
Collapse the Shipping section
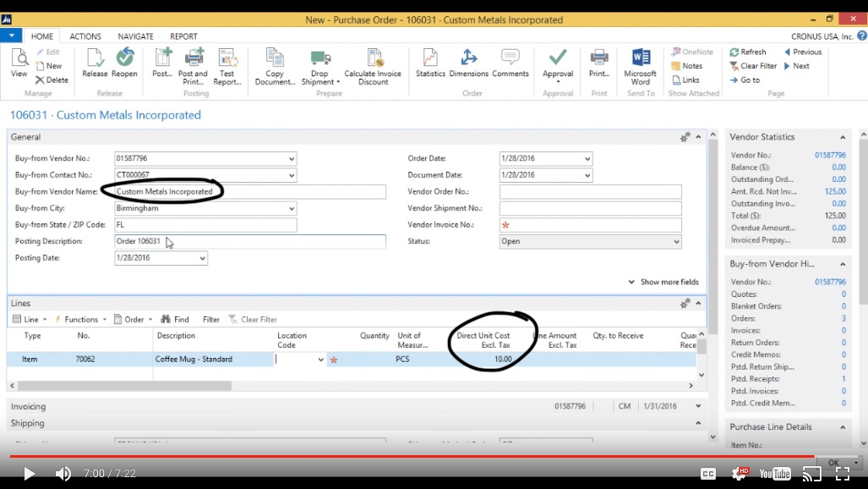(x=698, y=423)
